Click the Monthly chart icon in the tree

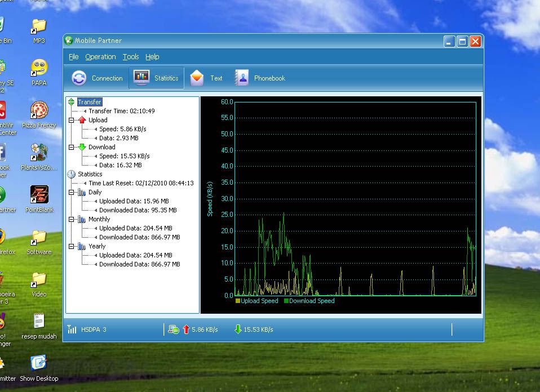pos(82,219)
